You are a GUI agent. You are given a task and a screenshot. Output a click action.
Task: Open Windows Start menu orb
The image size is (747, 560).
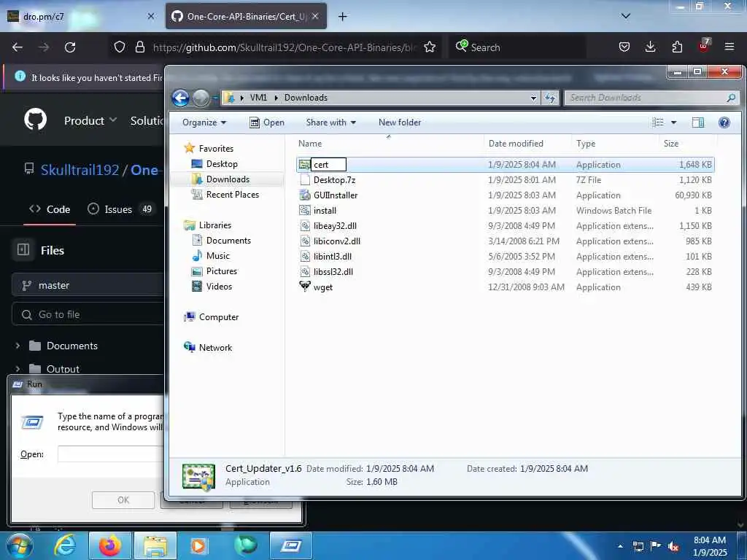[20, 545]
